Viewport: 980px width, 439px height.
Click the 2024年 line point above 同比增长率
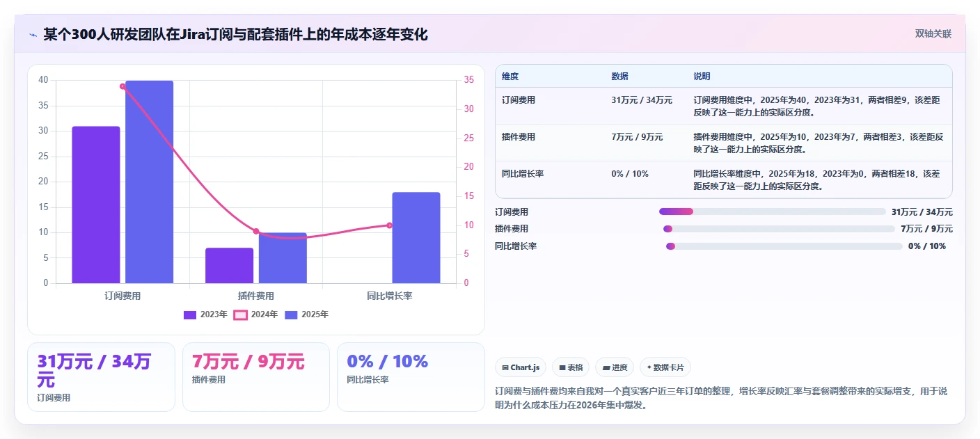[x=389, y=225]
